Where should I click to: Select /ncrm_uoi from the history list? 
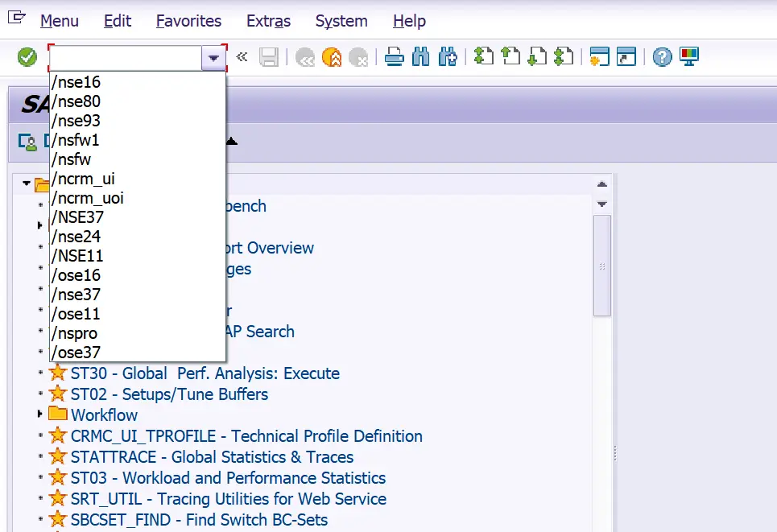coord(138,198)
